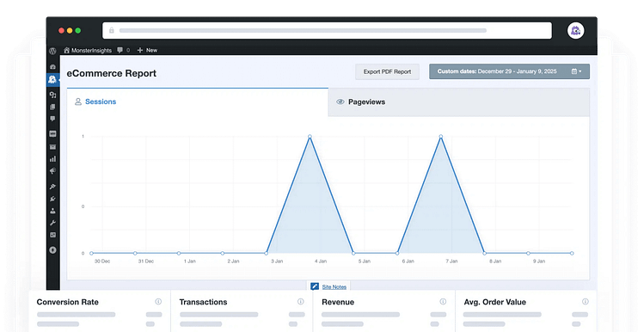The width and height of the screenshot is (644, 332).
Task: Maximize window with green traffic light
Action: click(78, 30)
